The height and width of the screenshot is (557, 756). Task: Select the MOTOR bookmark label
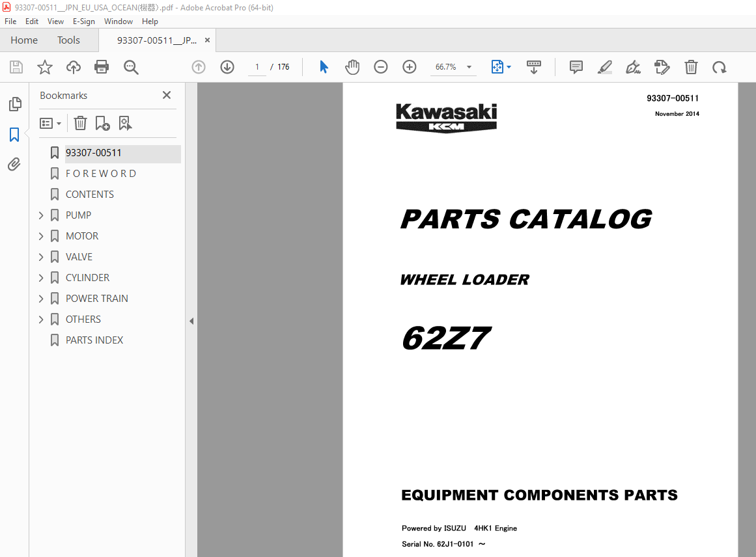(82, 236)
